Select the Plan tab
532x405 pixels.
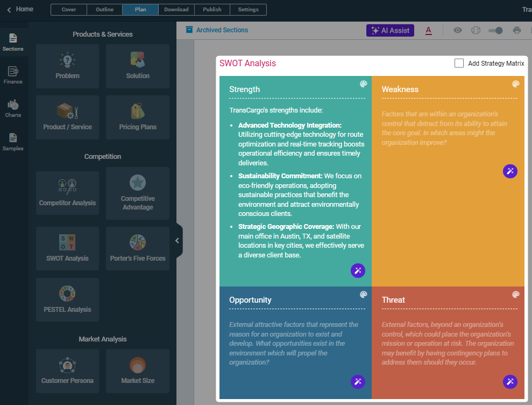140,10
